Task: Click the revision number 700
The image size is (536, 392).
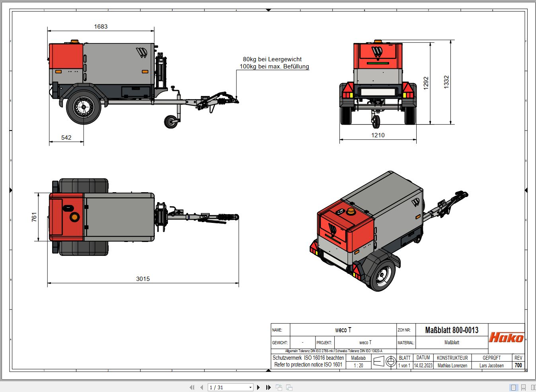Action: [518, 365]
